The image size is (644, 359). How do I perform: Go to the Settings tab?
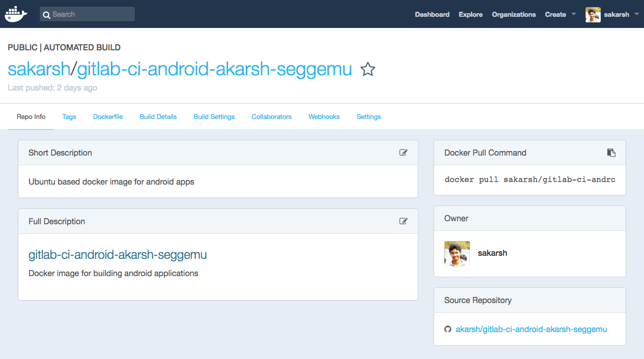click(x=369, y=117)
